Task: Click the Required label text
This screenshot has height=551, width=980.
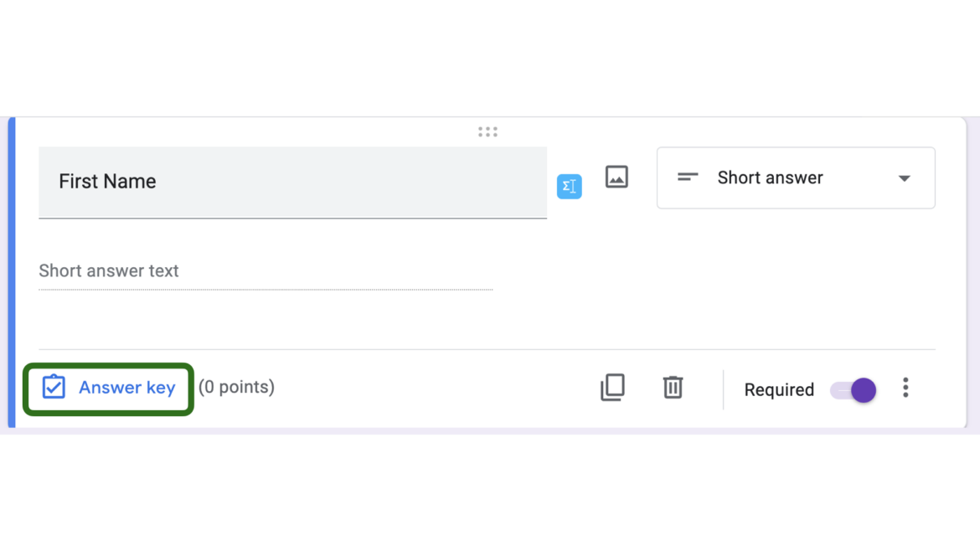Action: click(x=778, y=390)
